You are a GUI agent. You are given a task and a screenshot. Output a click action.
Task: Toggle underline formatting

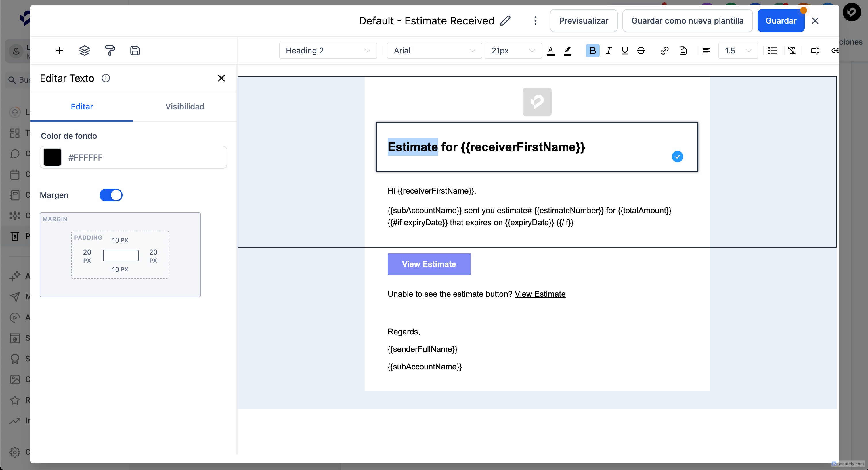click(625, 51)
